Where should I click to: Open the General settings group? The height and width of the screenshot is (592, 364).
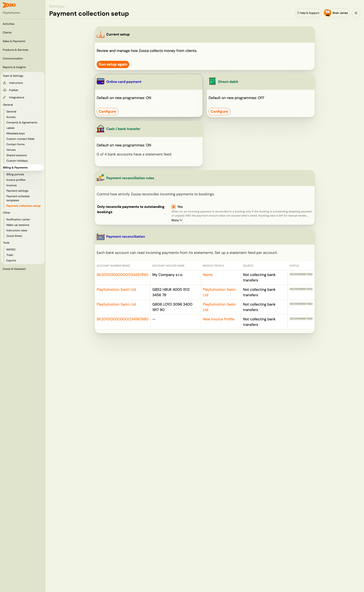8,105
